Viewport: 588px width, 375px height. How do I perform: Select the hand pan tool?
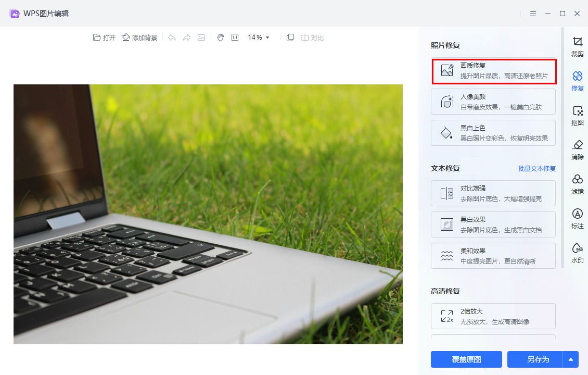point(221,37)
